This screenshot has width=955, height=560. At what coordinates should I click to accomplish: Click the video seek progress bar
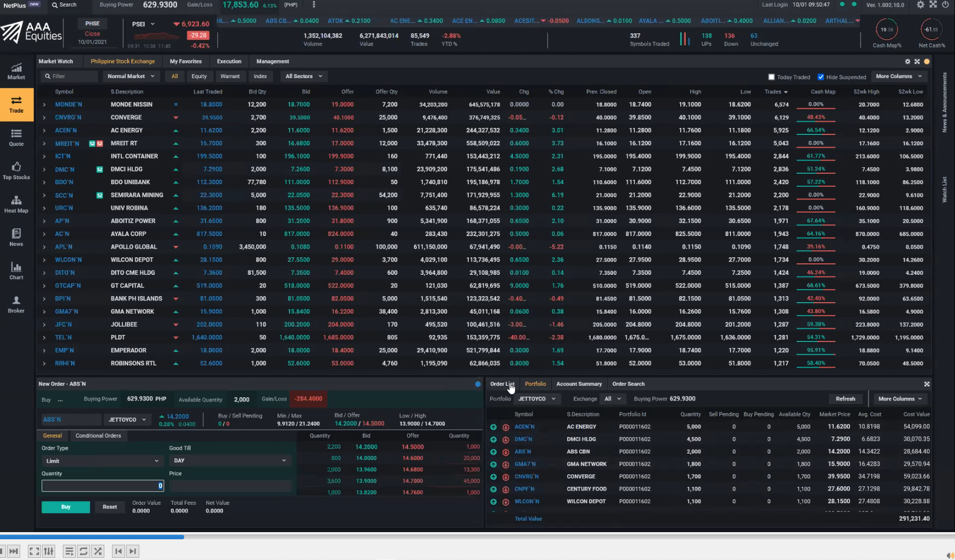[477, 537]
